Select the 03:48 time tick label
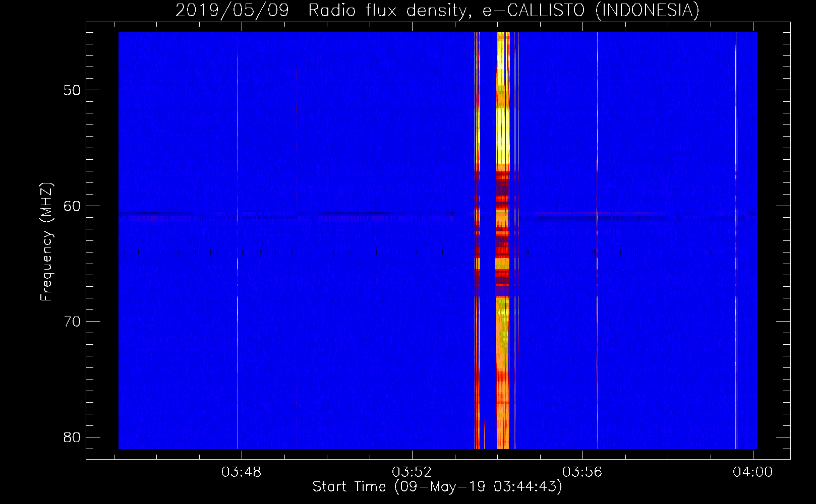This screenshot has height=504, width=816. coord(242,472)
